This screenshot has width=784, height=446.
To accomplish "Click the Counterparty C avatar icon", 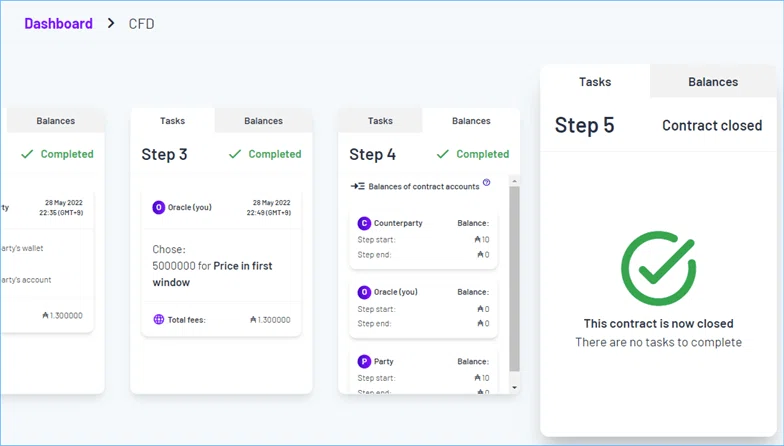I will click(x=364, y=223).
